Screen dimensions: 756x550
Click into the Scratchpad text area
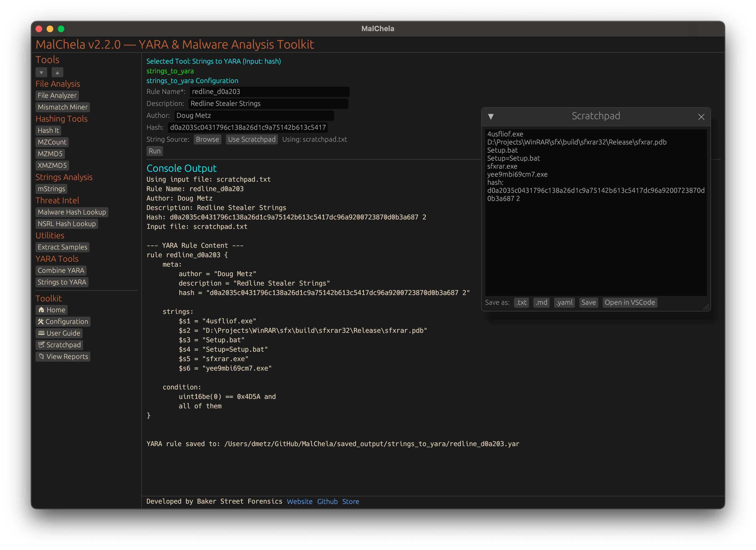[596, 212]
